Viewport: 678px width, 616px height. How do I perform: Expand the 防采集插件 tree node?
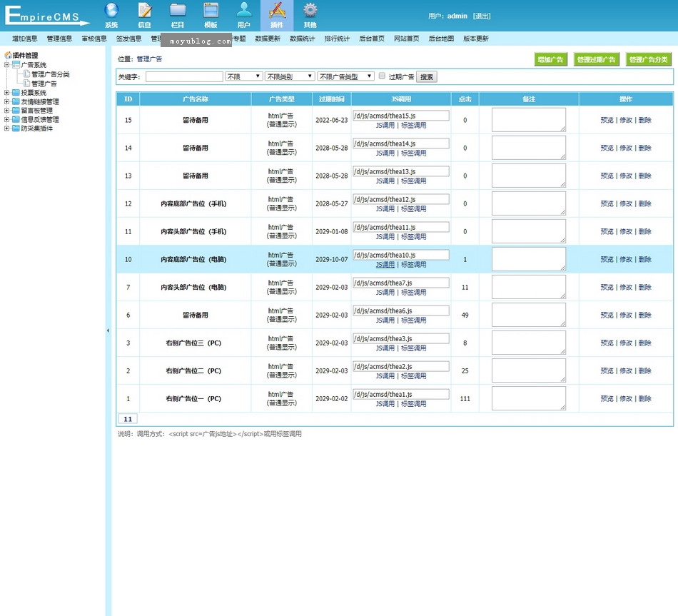click(x=6, y=128)
